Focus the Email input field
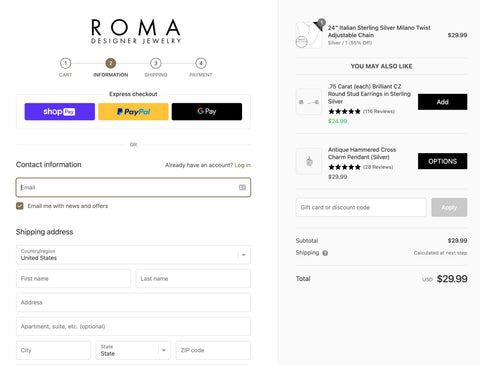The height and width of the screenshot is (365, 480). point(133,187)
